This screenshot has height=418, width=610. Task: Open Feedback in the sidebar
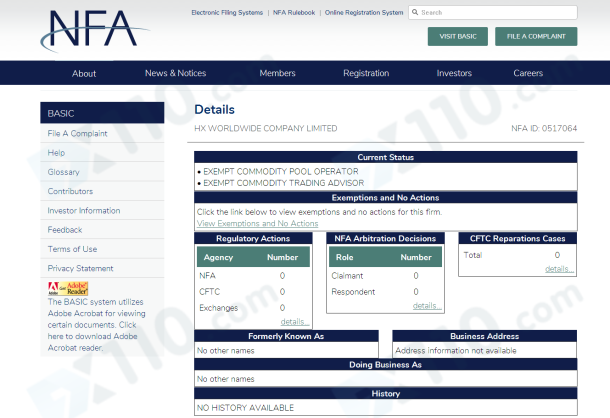tap(102, 230)
